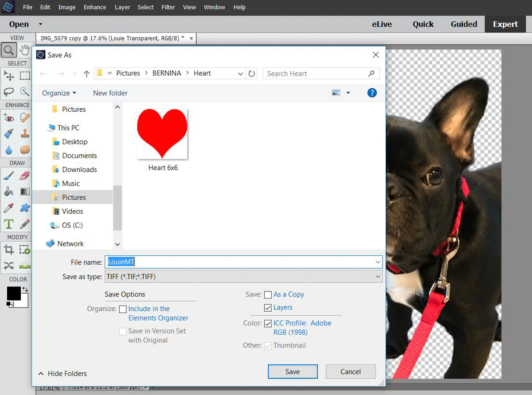The width and height of the screenshot is (532, 395).
Task: Toggle Include in the Elements Organizer checkbox
Action: coord(123,309)
